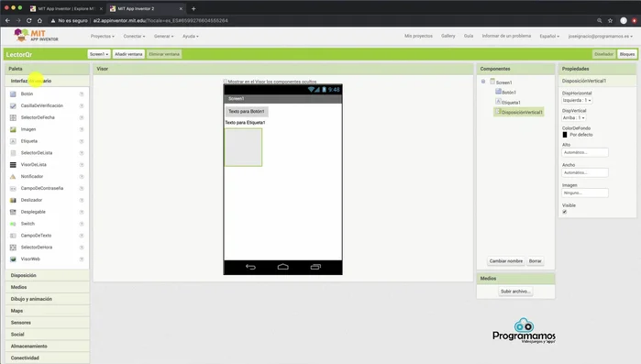Expand the Medios palette section
Screen dimensions: 641x364
48,287
